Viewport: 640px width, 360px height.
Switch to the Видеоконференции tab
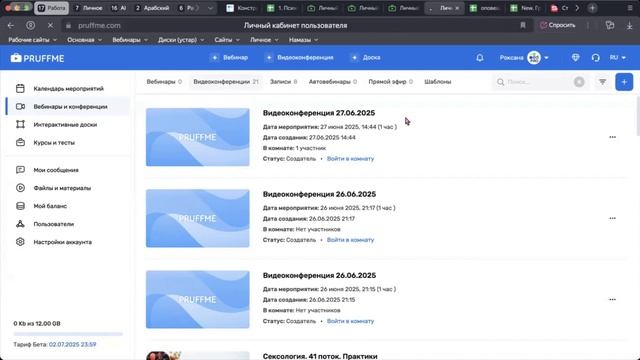pos(226,82)
